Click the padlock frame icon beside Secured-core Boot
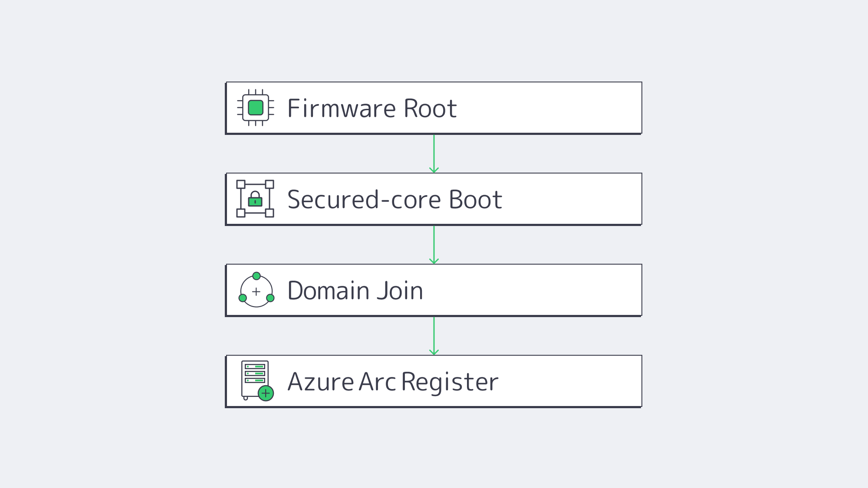The image size is (868, 488). [x=255, y=199]
